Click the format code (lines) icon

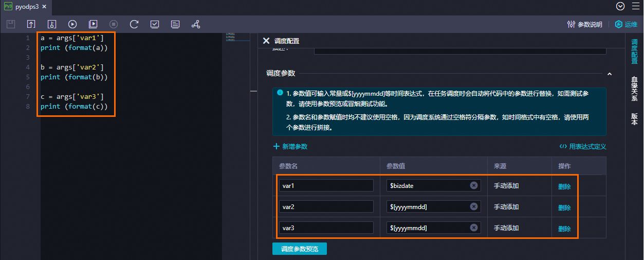(175, 24)
